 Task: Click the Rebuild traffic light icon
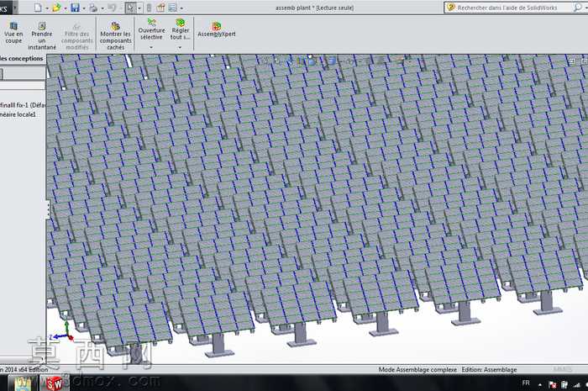(x=149, y=8)
